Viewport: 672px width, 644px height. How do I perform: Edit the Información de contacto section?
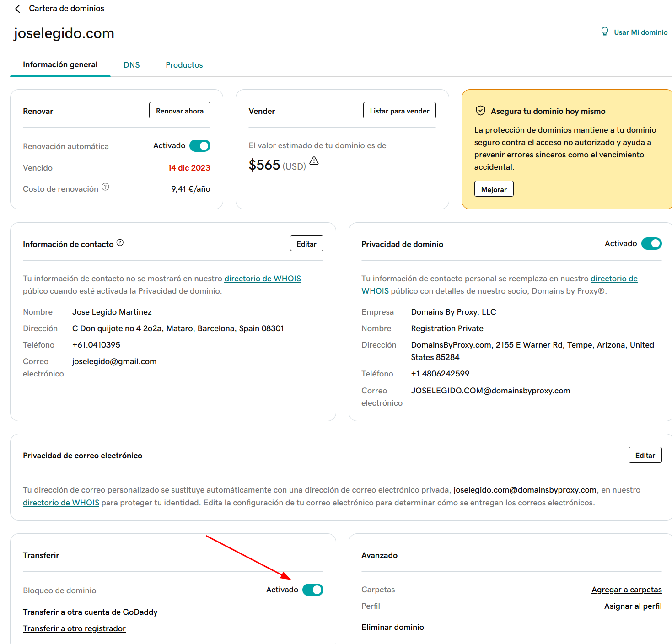click(306, 244)
